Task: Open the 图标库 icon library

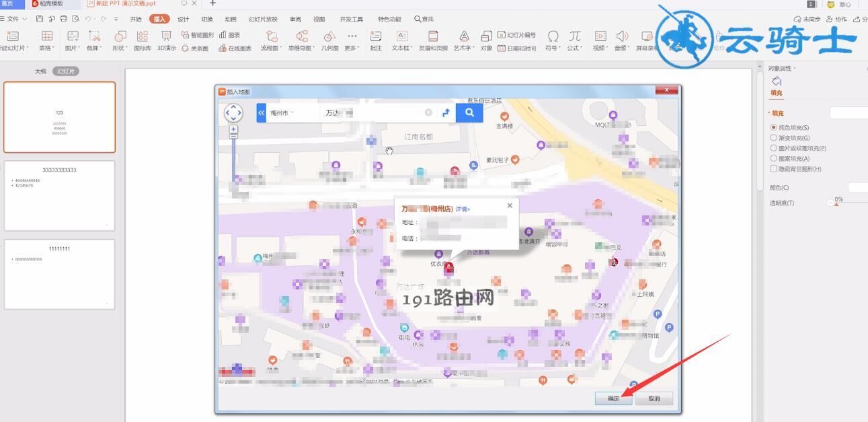Action: click(x=143, y=40)
